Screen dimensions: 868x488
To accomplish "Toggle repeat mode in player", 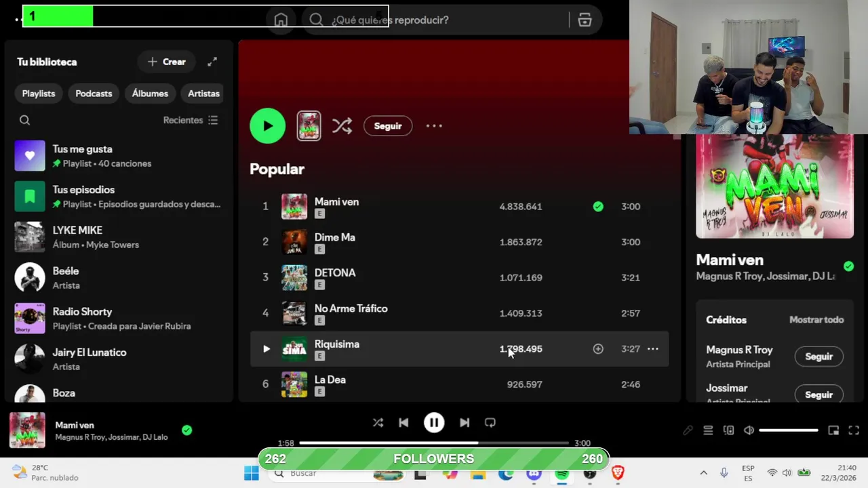I will click(490, 423).
